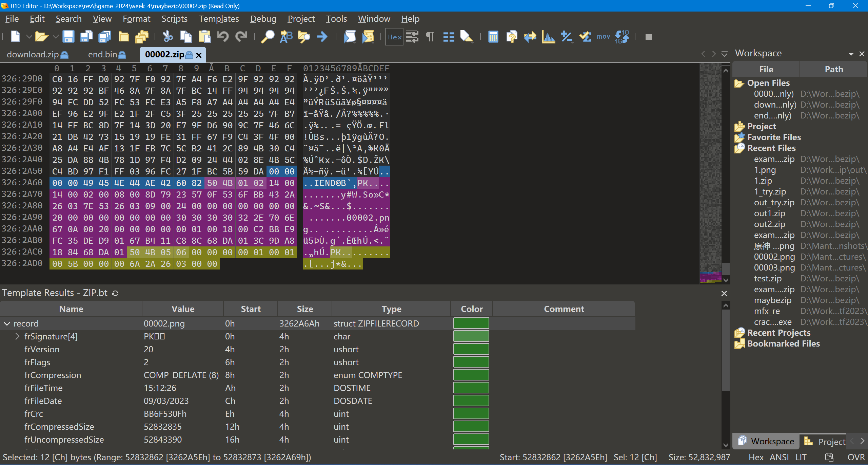Click the Replace text AB icon

[286, 37]
